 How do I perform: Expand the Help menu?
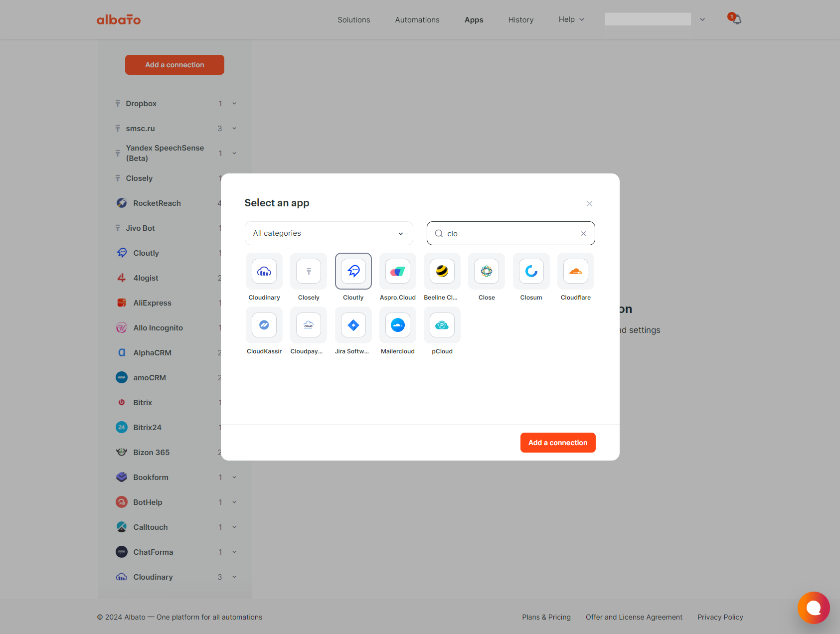571,19
